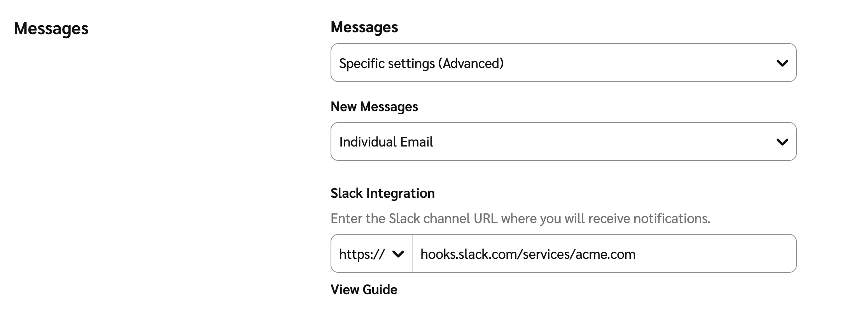Screen dimensions: 868x328
Task: Click the large Messages section heading
Action: (x=51, y=28)
